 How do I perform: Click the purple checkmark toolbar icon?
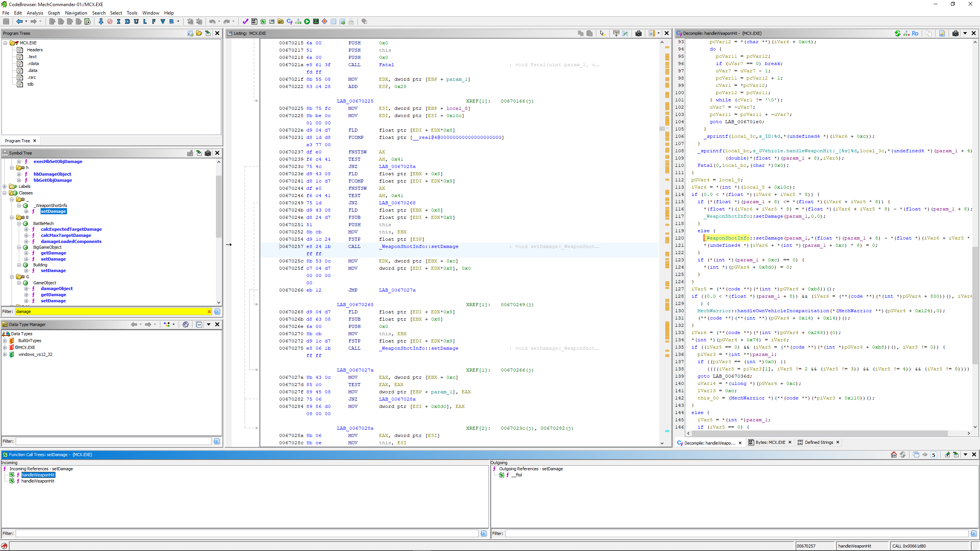pos(245,21)
